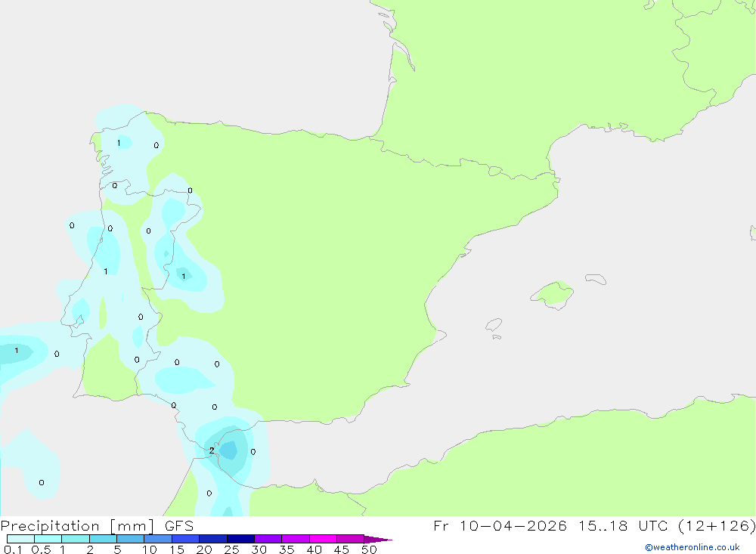Select the 5–10 mm legend swatch

pyautogui.click(x=131, y=539)
